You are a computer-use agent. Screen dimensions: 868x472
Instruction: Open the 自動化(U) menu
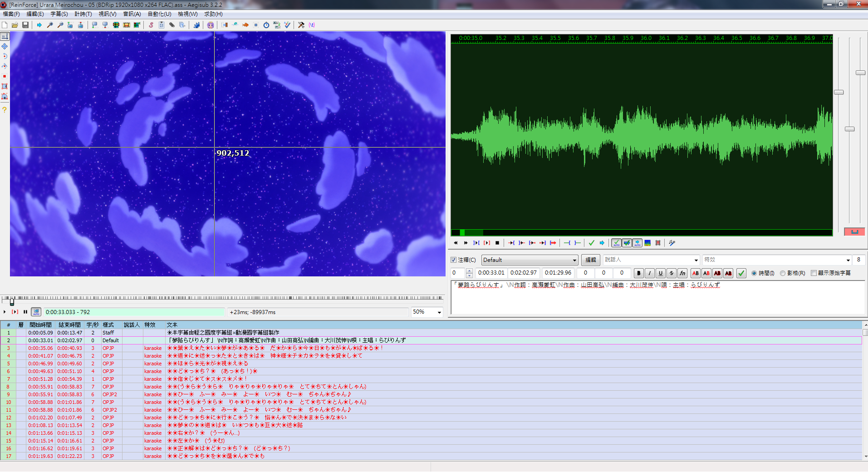(x=160, y=14)
